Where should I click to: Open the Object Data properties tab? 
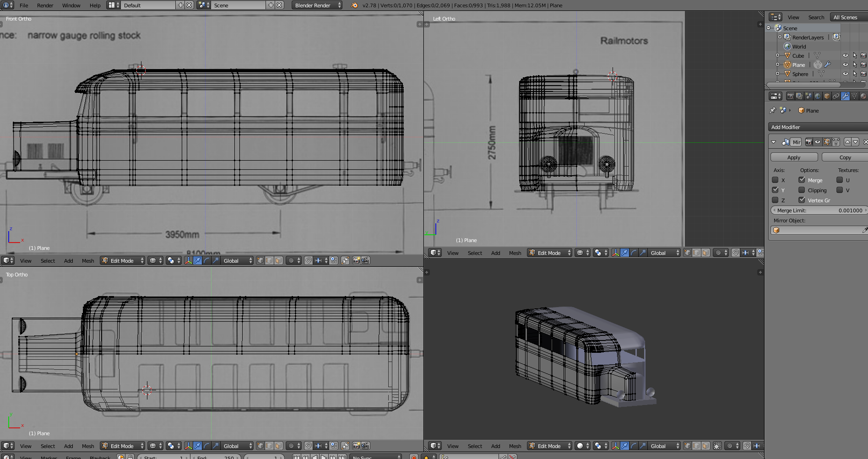pos(854,96)
